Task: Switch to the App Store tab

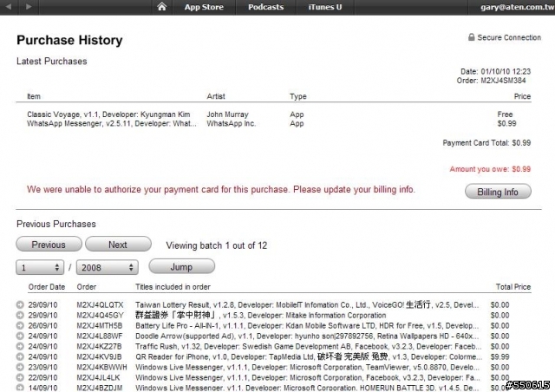Action: tap(204, 7)
